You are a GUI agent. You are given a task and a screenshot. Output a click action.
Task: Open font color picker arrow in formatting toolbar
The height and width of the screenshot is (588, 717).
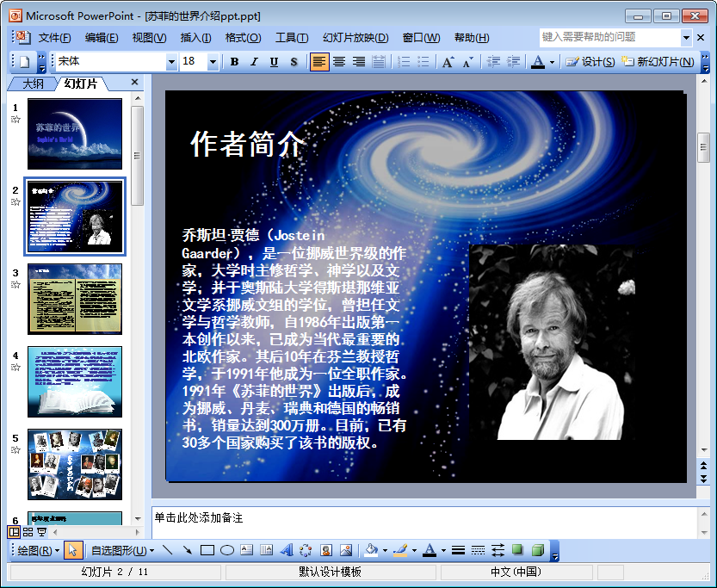pos(553,62)
